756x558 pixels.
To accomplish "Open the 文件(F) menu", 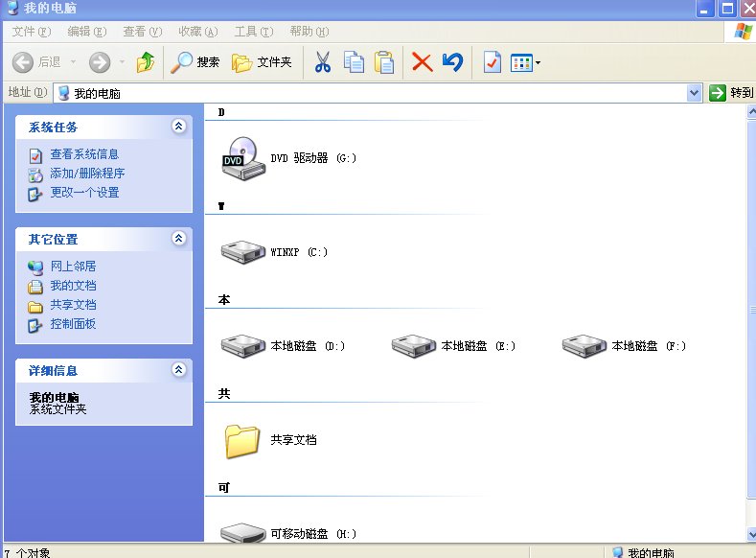I will coord(32,32).
